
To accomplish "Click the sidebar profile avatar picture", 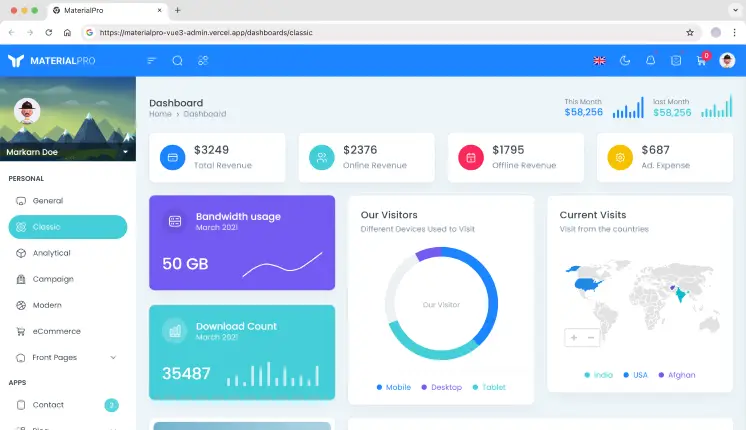I will click(27, 111).
